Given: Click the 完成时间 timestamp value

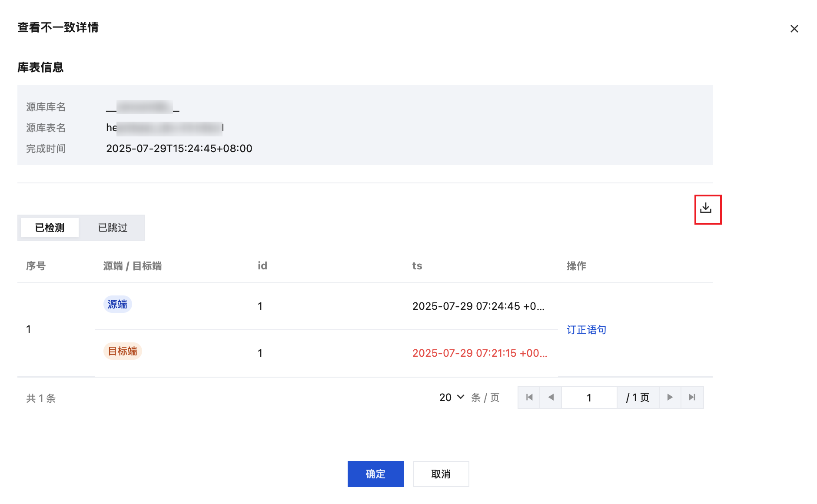Looking at the screenshot, I should (179, 149).
